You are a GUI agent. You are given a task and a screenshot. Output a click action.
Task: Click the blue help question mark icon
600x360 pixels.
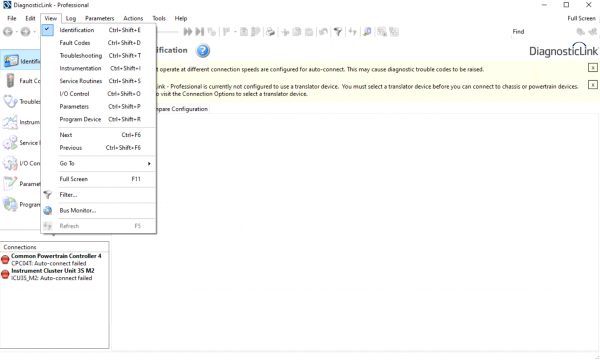203,50
